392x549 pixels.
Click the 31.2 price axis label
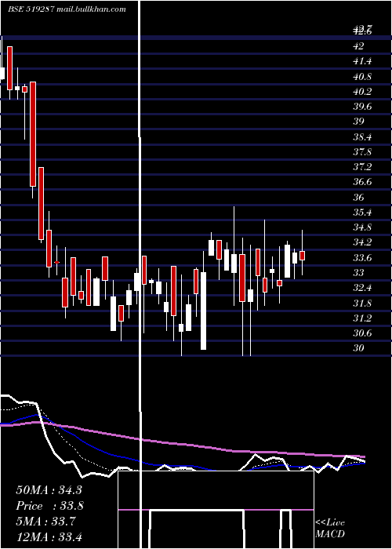click(x=362, y=318)
